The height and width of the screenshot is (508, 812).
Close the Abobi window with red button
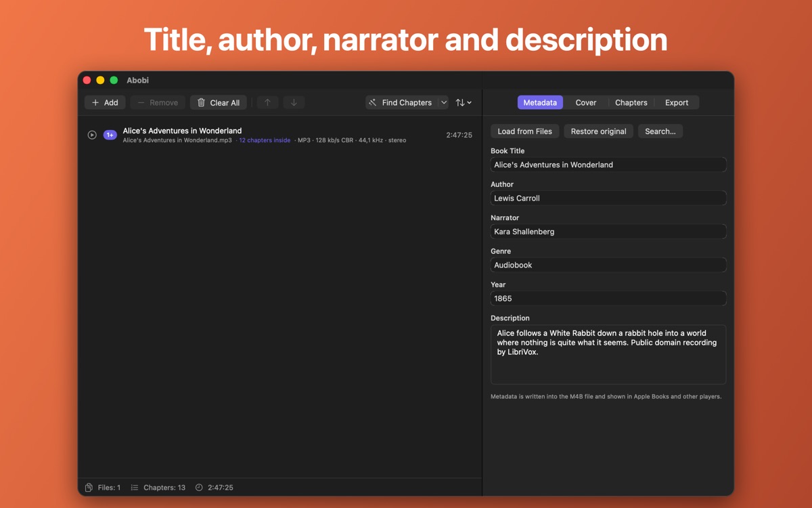click(x=87, y=80)
